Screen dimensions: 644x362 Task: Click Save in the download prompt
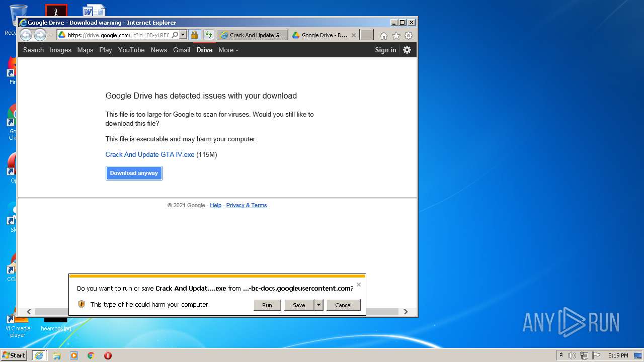[x=299, y=305]
